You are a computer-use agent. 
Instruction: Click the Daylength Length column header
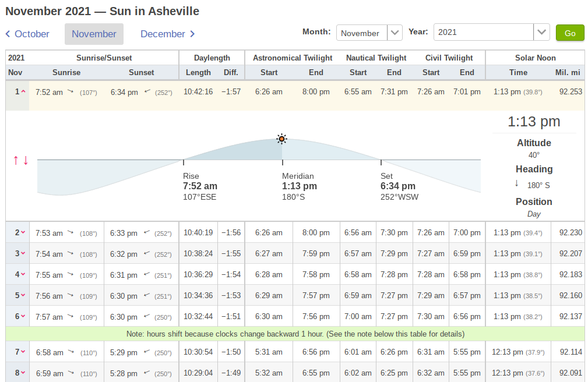[198, 72]
